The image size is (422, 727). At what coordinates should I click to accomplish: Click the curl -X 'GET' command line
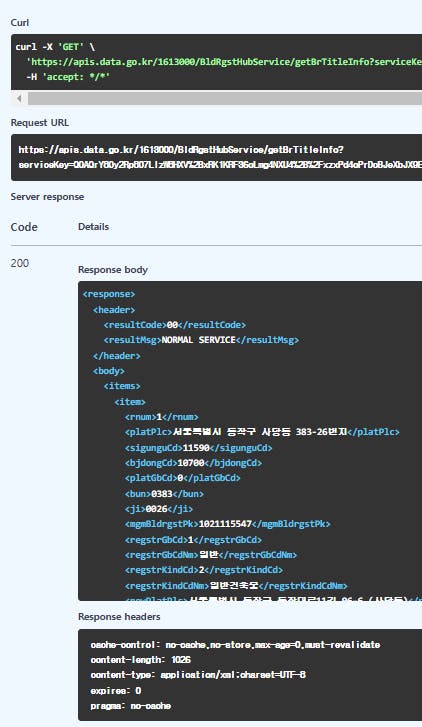click(55, 47)
